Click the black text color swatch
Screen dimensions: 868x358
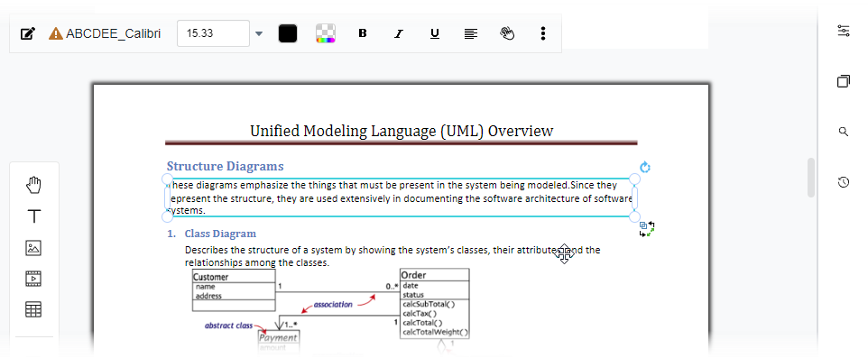coord(287,33)
